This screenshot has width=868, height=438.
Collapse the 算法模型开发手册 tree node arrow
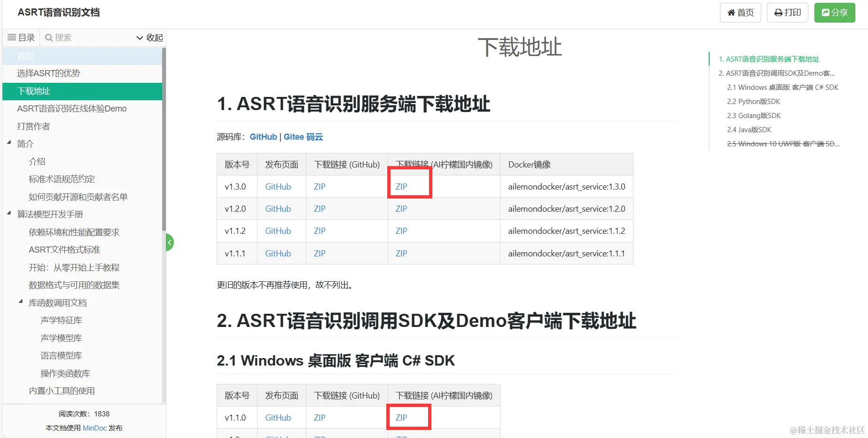9,213
